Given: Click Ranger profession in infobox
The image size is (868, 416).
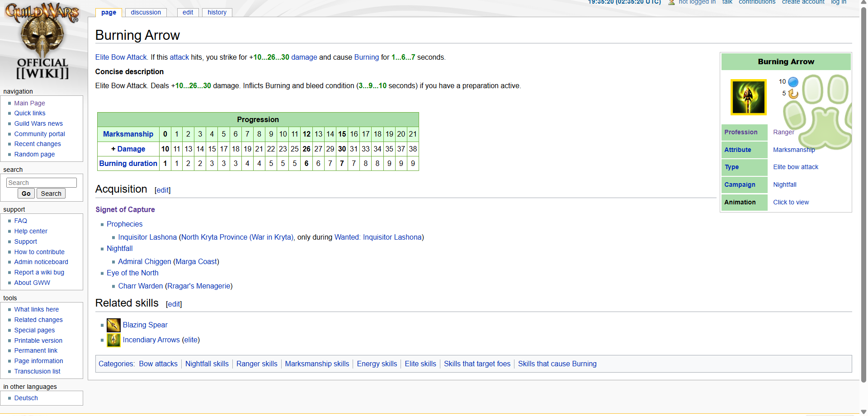Looking at the screenshot, I should click(783, 132).
